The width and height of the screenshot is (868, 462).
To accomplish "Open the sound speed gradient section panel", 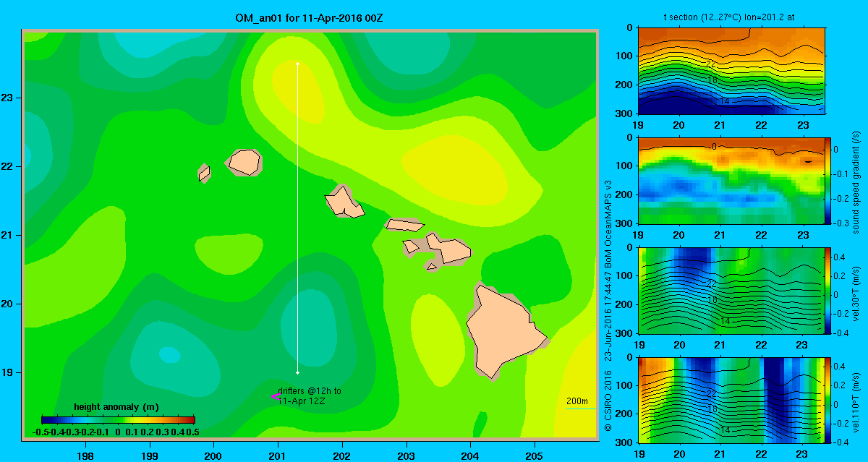I will [732, 180].
